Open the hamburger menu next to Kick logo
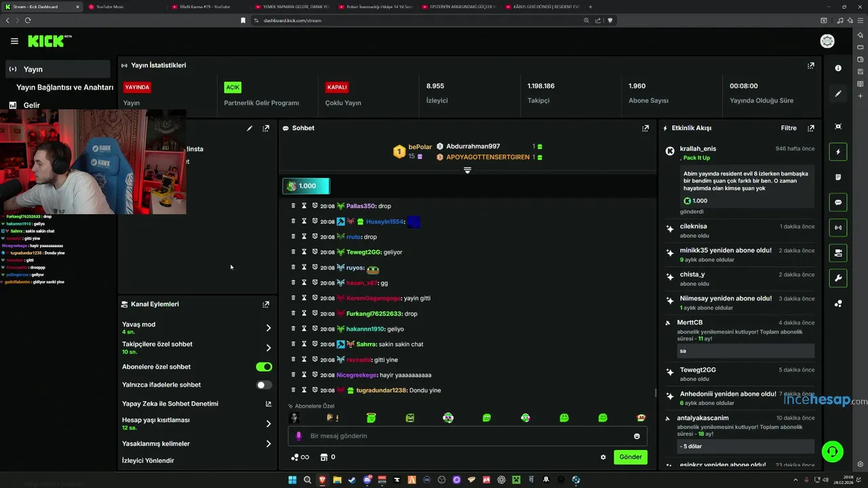 point(14,41)
